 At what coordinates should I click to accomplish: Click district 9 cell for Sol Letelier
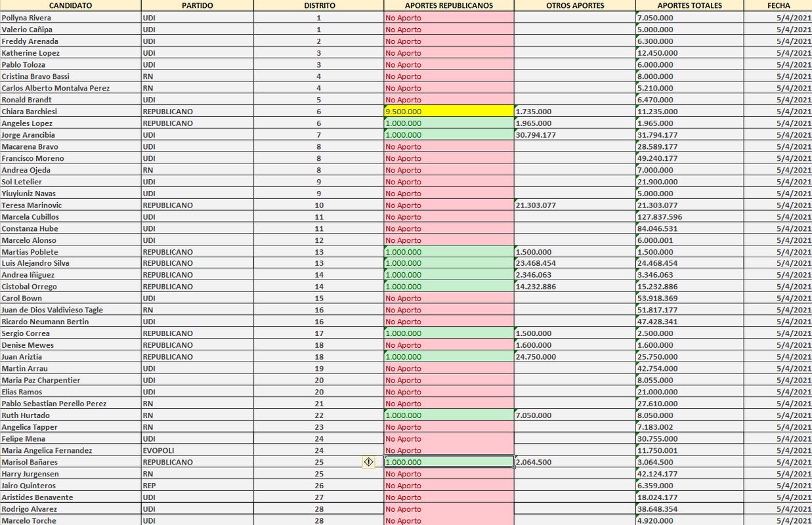click(319, 182)
